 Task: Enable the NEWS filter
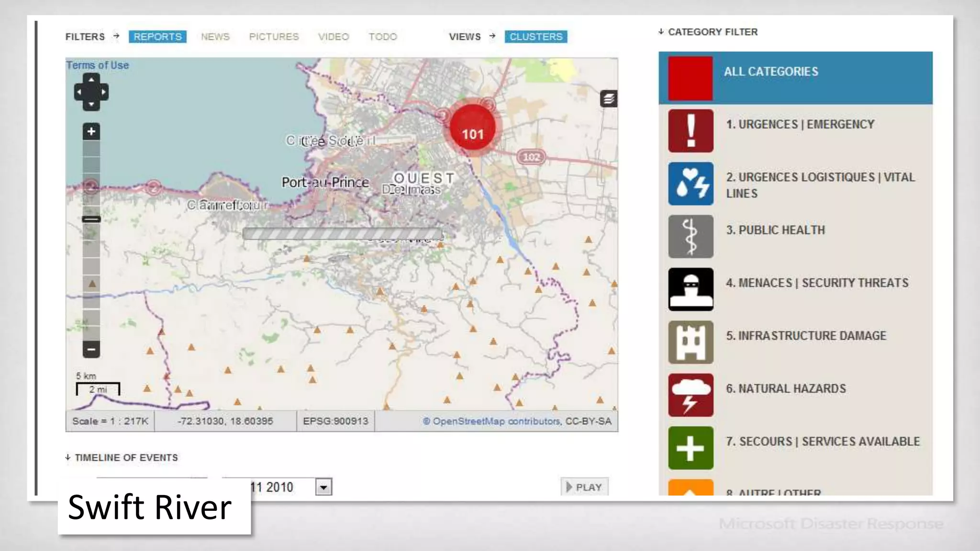215,37
